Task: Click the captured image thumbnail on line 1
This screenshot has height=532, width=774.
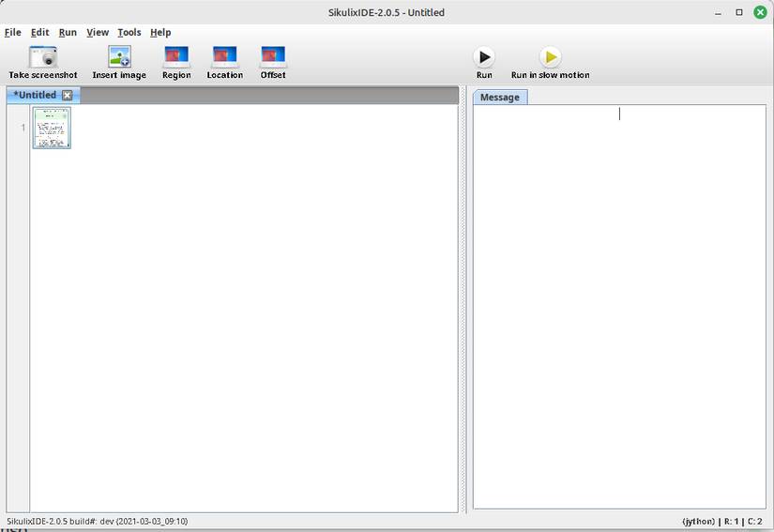Action: pyautogui.click(x=52, y=128)
